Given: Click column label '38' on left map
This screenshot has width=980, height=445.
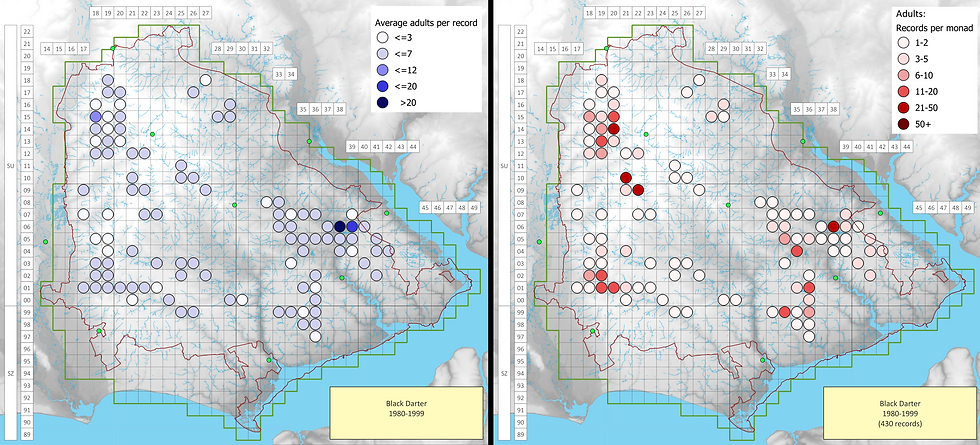Looking at the screenshot, I should click(x=339, y=109).
